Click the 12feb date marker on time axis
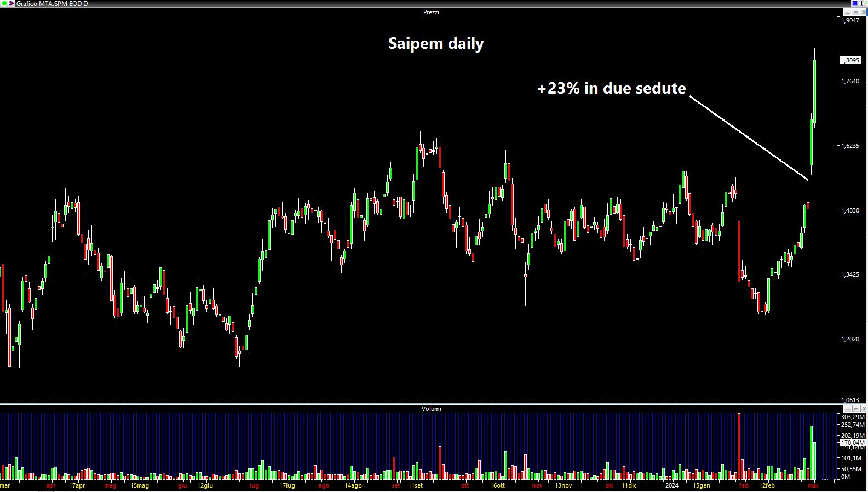The width and height of the screenshot is (868, 492). pos(767,485)
